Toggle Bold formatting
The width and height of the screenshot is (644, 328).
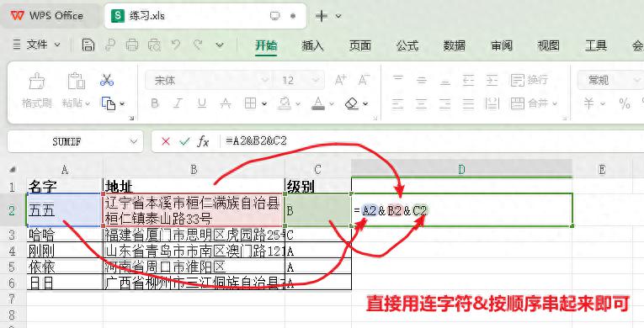pyautogui.click(x=154, y=103)
